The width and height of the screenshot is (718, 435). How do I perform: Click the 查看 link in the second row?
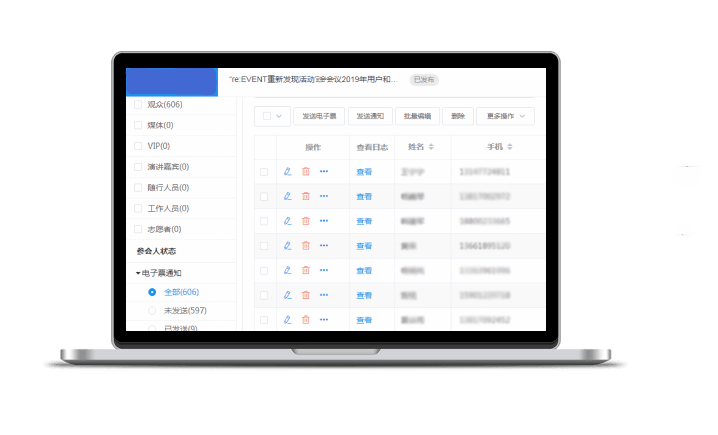coord(364,196)
